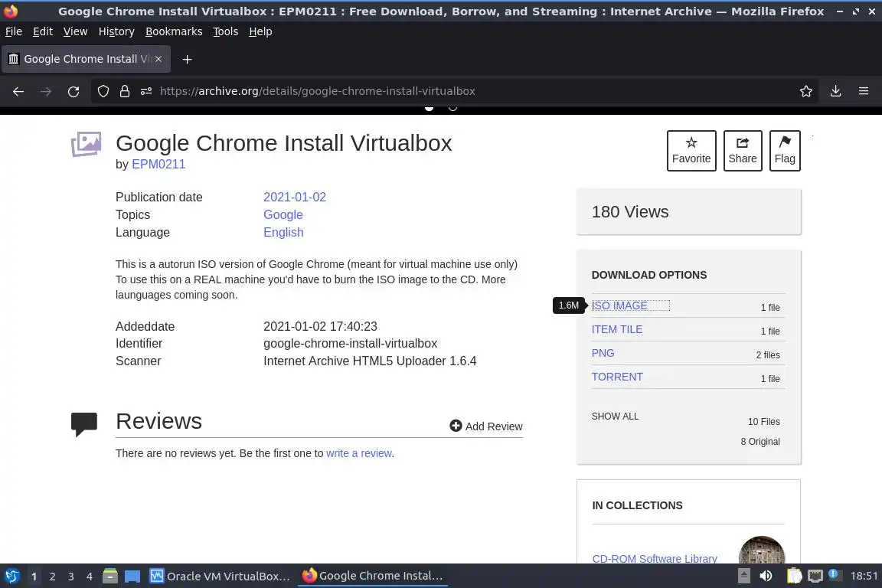Open the File menu

(x=14, y=31)
